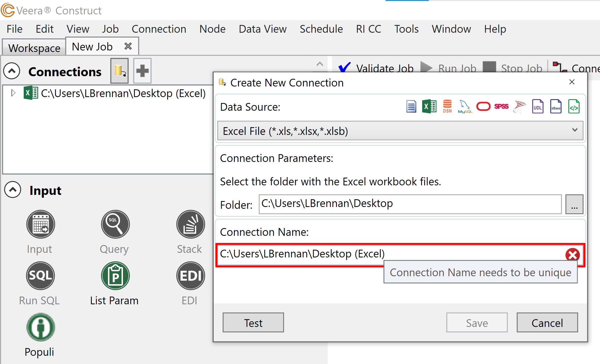Collapse the Input panel
600x364 pixels.
pos(12,190)
